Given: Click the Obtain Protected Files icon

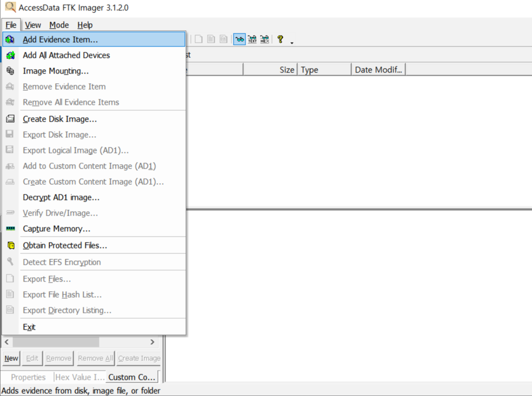Looking at the screenshot, I should (11, 245).
